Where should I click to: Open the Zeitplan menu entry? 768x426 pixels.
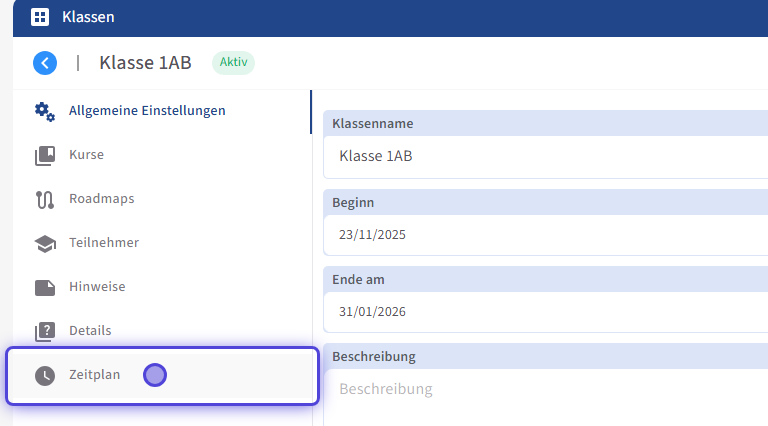(x=94, y=376)
